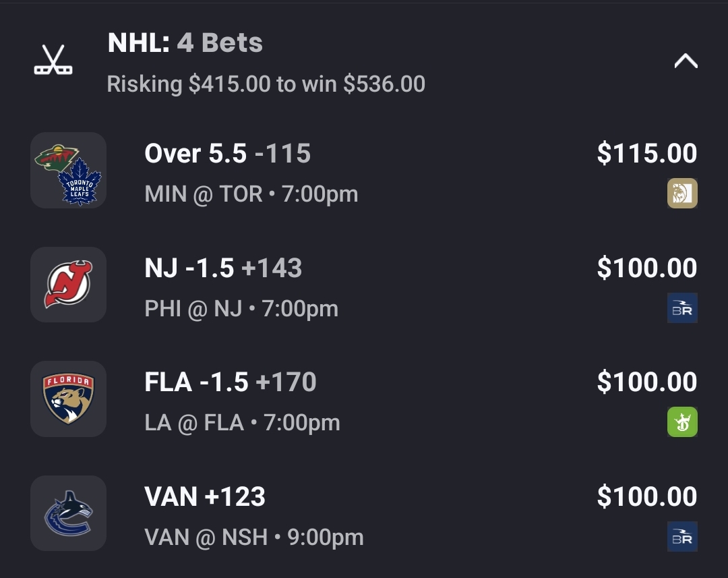The height and width of the screenshot is (578, 728).
Task: Click the Risking $415.00 summary text
Action: 266,84
